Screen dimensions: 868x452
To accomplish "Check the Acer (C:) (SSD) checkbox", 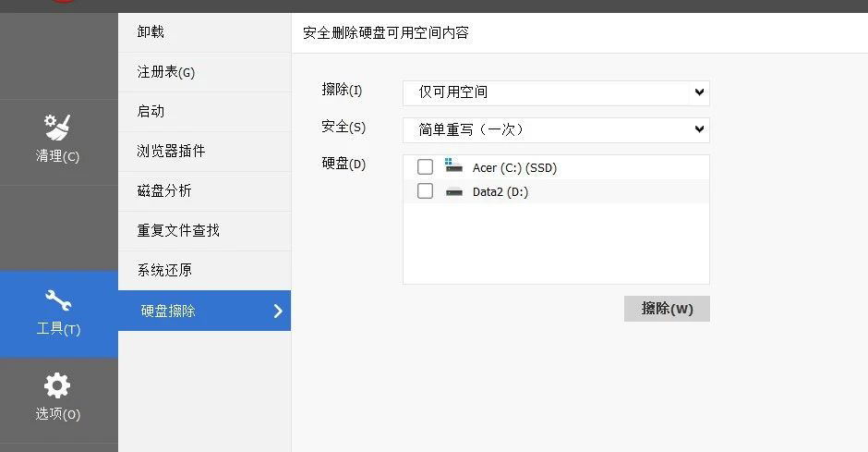I will click(x=425, y=166).
